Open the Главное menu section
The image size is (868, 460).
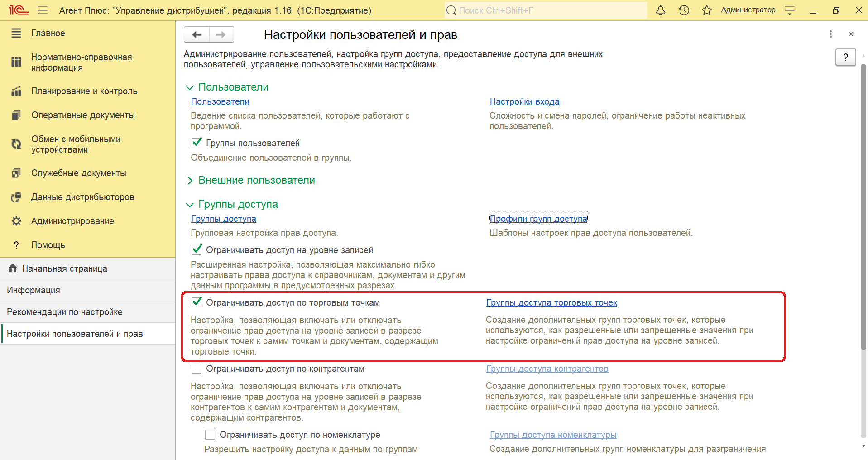click(48, 33)
